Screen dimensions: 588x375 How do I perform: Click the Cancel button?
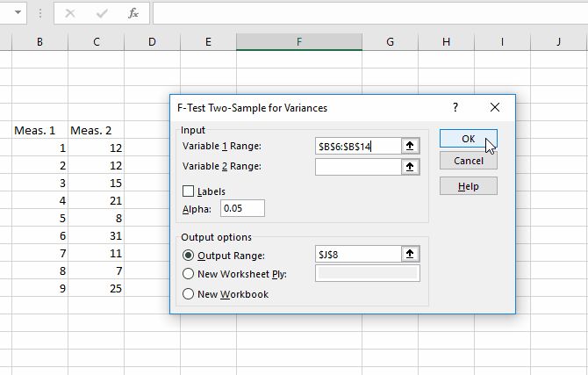469,162
